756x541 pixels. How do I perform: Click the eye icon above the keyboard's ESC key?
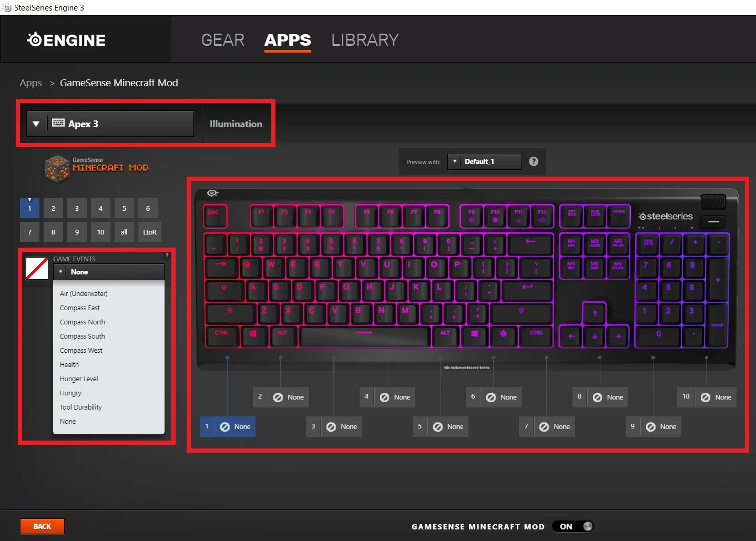(x=212, y=193)
